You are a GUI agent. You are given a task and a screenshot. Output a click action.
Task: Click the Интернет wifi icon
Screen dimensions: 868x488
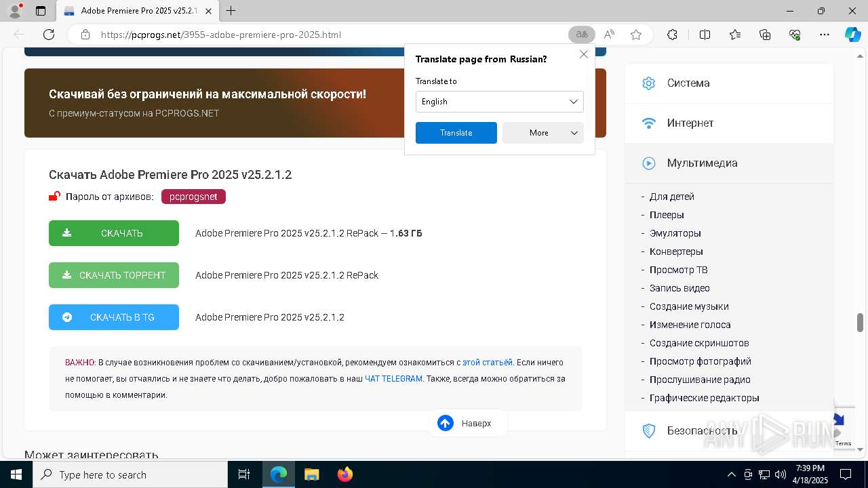pos(649,123)
